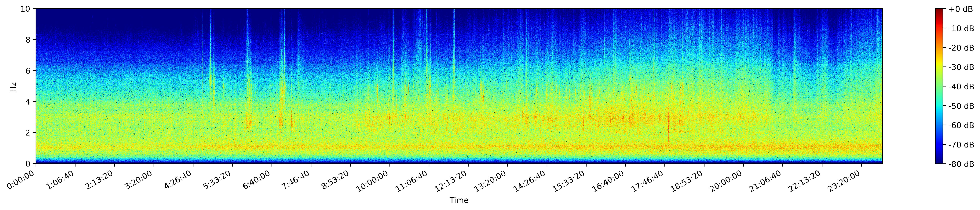Click the +0 dB colorbar label
This screenshot has width=980, height=210.
click(961, 9)
